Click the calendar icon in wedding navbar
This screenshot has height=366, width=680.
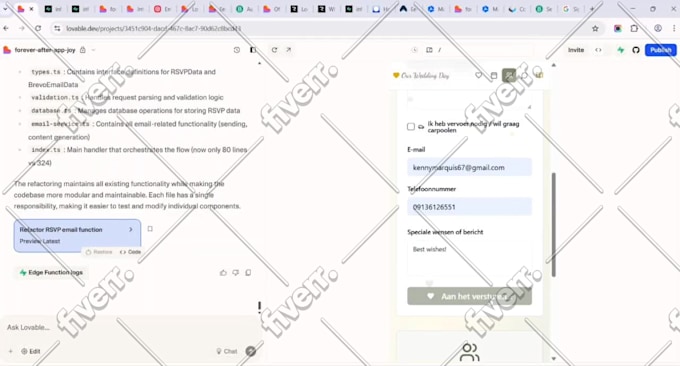click(x=494, y=75)
